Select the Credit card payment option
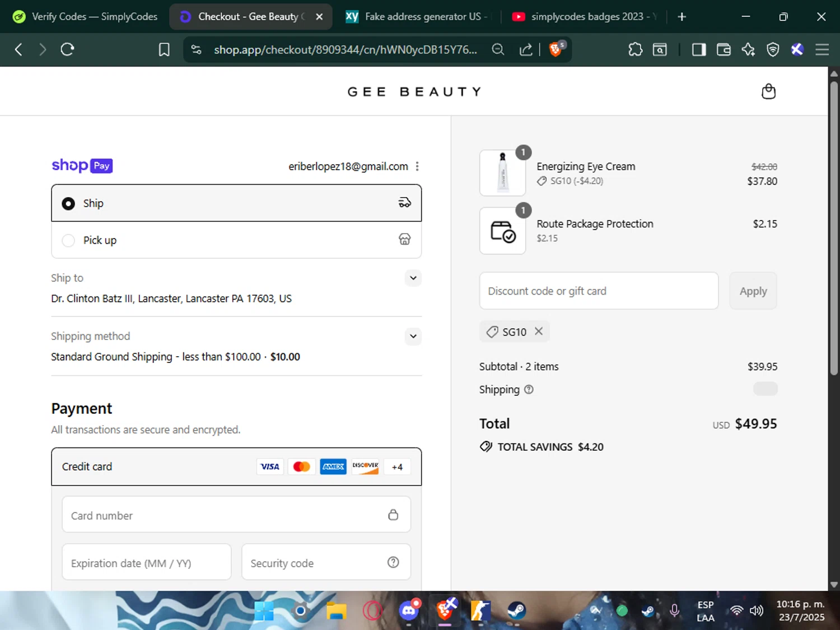The width and height of the screenshot is (840, 630). [236, 466]
